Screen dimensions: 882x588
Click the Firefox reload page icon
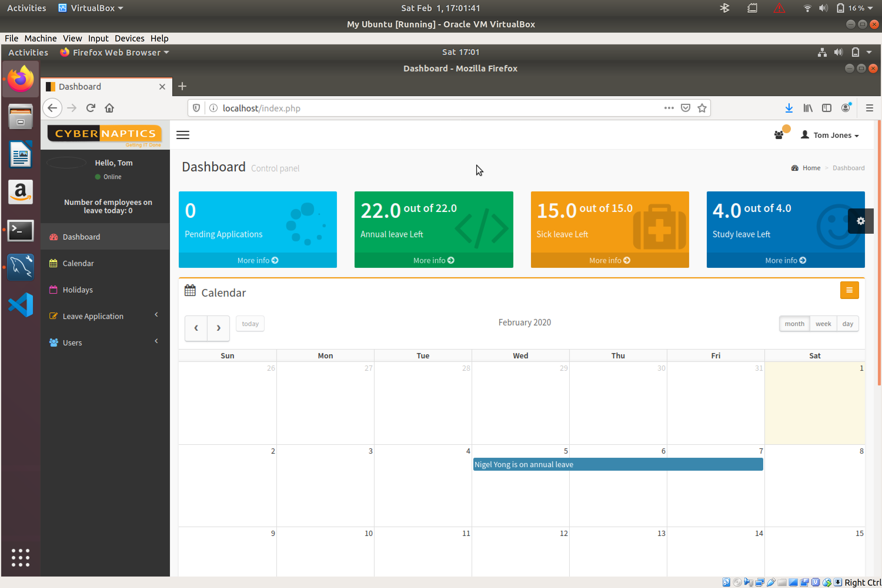tap(90, 108)
